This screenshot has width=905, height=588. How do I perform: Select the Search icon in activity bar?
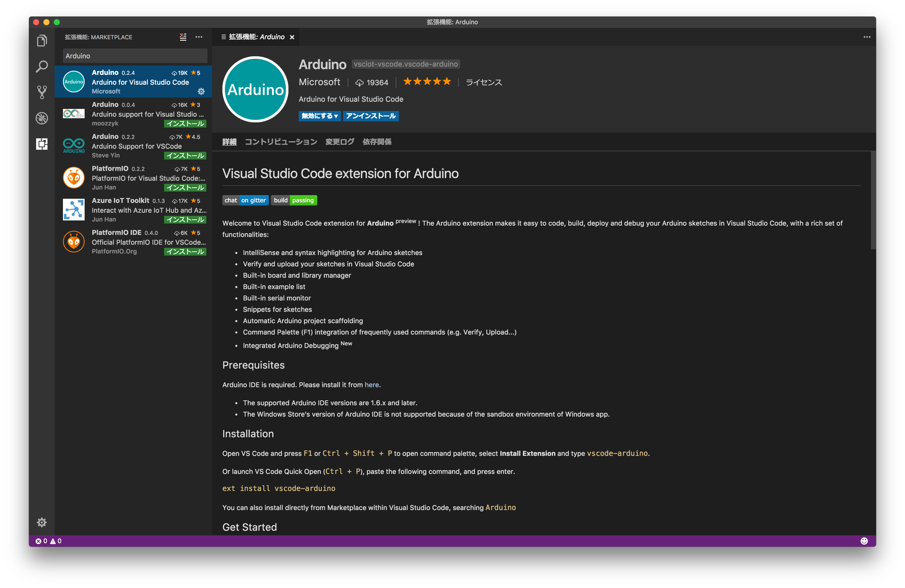click(42, 66)
